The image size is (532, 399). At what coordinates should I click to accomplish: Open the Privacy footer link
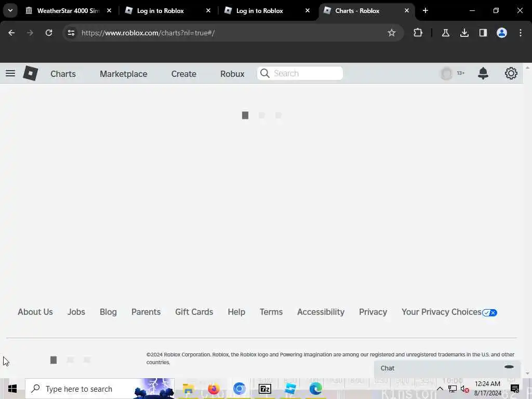[x=373, y=312]
